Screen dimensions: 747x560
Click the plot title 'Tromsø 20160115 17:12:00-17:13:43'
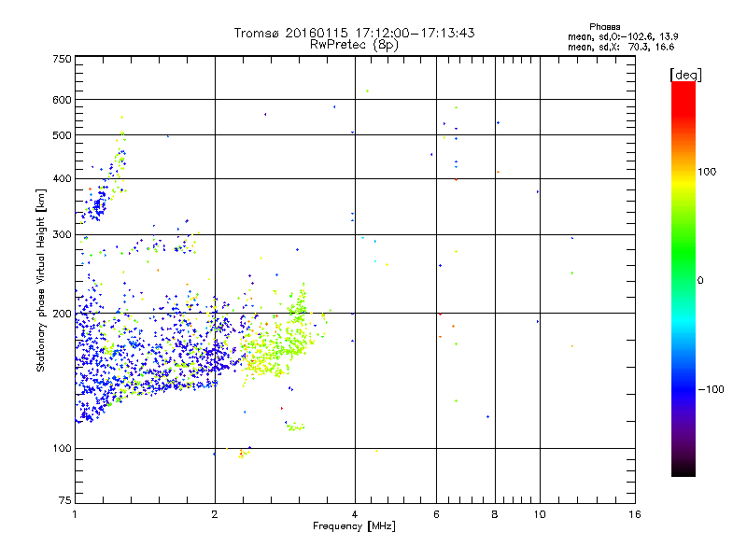click(x=354, y=33)
